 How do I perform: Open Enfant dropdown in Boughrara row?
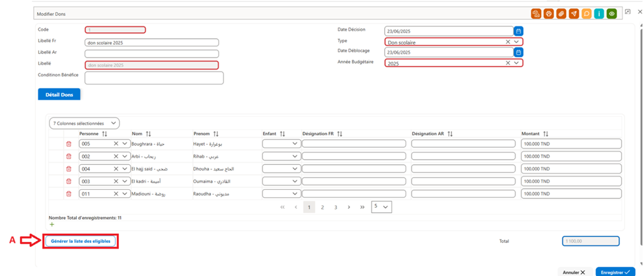pyautogui.click(x=281, y=144)
